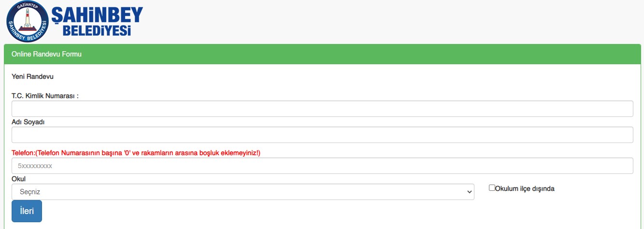The width and height of the screenshot is (644, 229).
Task: Focus the T.C. Kimlik Numarası input field
Action: (x=322, y=109)
